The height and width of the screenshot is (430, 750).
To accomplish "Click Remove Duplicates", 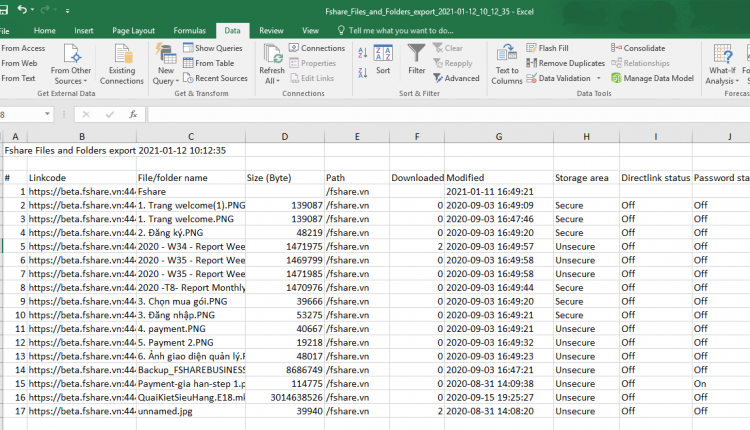I will (565, 63).
